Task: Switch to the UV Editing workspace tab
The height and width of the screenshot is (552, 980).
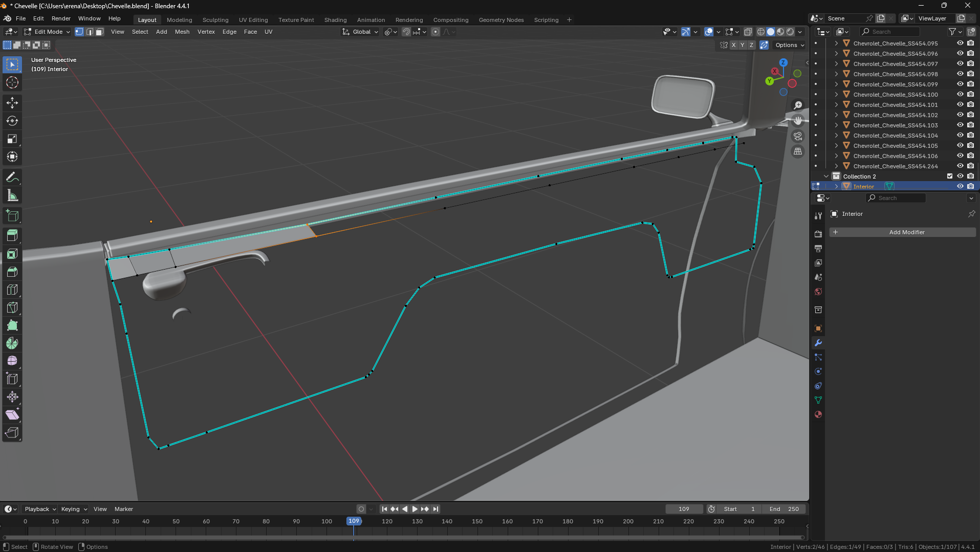Action: click(253, 20)
